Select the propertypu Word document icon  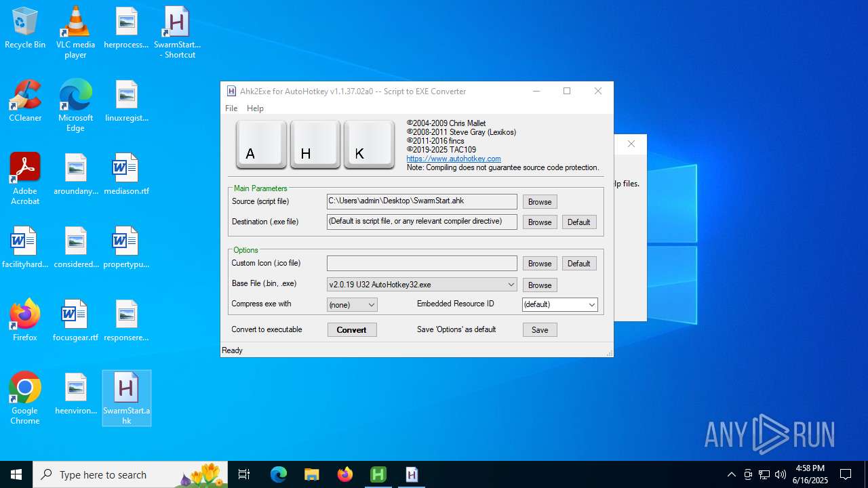pos(126,247)
